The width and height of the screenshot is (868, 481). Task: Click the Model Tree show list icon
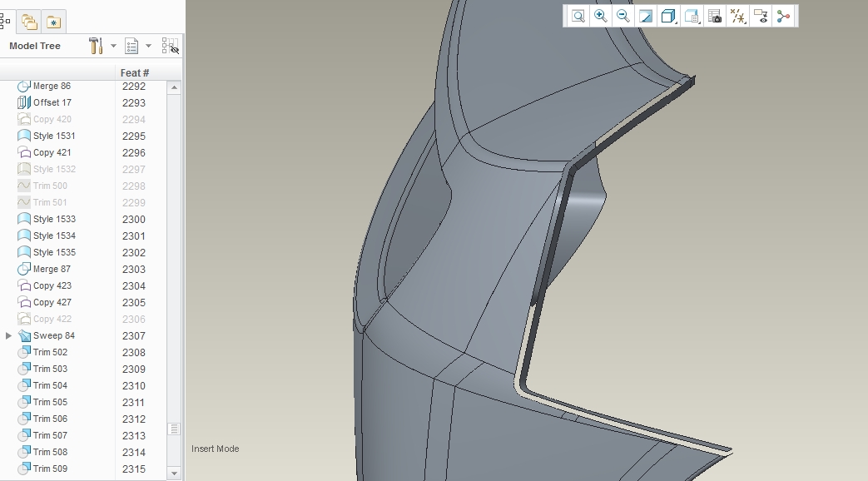pyautogui.click(x=131, y=46)
